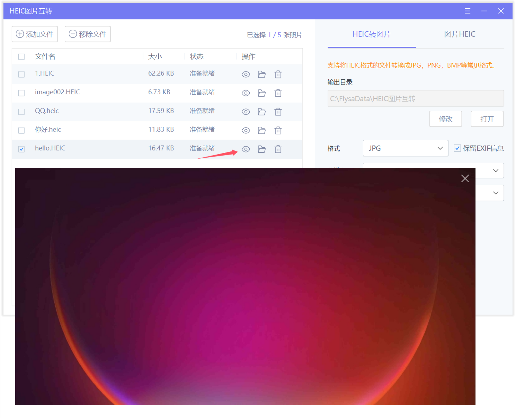This screenshot has height=420, width=516.
Task: Toggle 保留EXIF信息 checkbox
Action: pyautogui.click(x=457, y=148)
